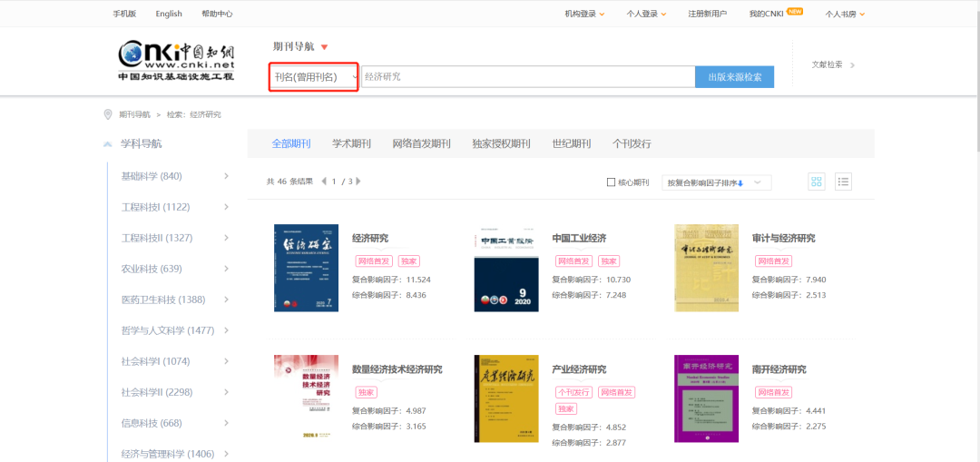
Task: Click the 中国工业经济 journal title
Action: point(579,238)
